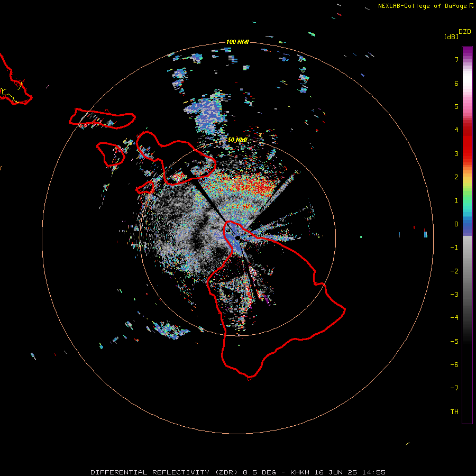This screenshot has height=476, width=476.
Task: Click the 2 value on color scale
Action: point(456,177)
